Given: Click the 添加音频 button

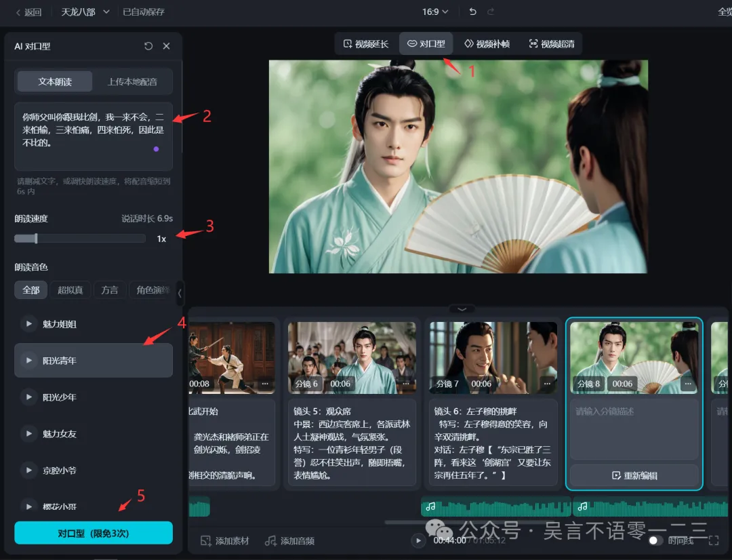Looking at the screenshot, I should (x=289, y=541).
